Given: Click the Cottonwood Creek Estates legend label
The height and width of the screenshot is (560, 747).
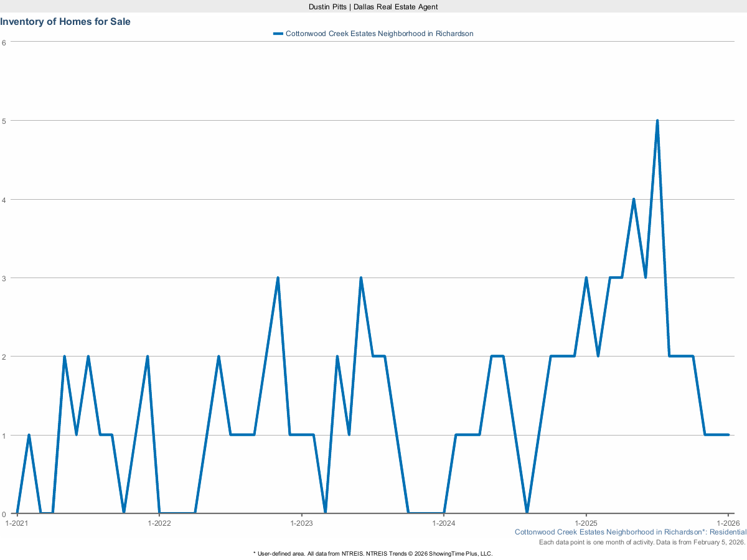Looking at the screenshot, I should pyautogui.click(x=379, y=34).
